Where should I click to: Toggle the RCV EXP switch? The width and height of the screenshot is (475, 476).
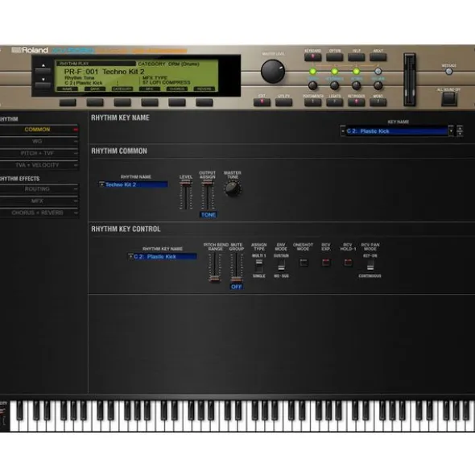tap(326, 263)
